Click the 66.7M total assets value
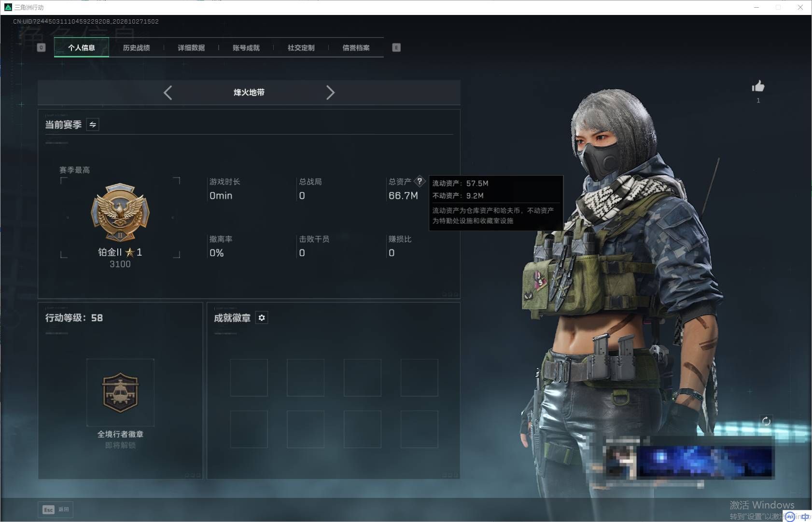Viewport: 812px width, 522px height. click(403, 196)
